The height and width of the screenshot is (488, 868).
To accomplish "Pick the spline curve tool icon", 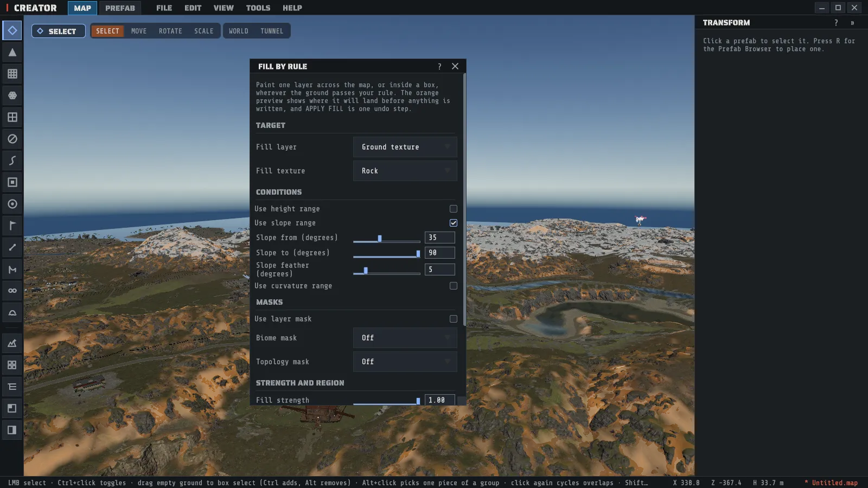I will point(12,160).
